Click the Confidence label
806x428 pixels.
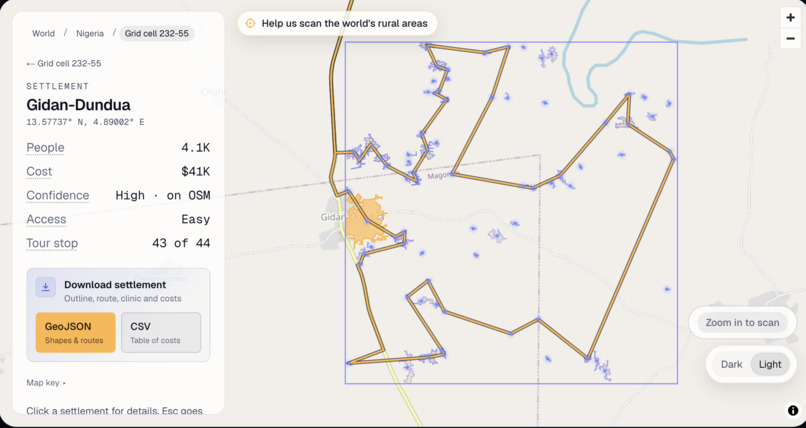click(58, 196)
